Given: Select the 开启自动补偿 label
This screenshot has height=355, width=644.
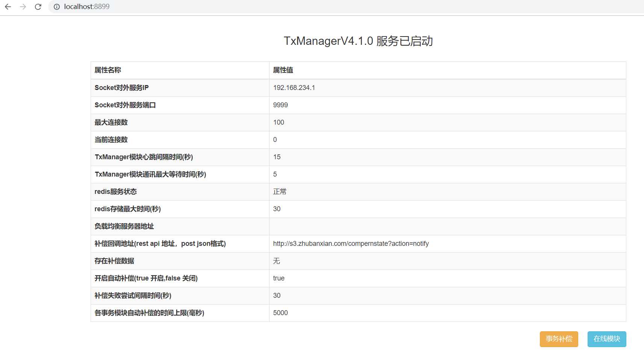Looking at the screenshot, I should point(146,278).
